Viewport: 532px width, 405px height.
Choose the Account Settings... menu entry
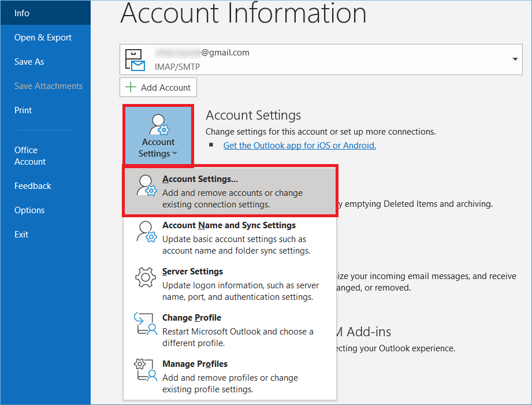230,191
